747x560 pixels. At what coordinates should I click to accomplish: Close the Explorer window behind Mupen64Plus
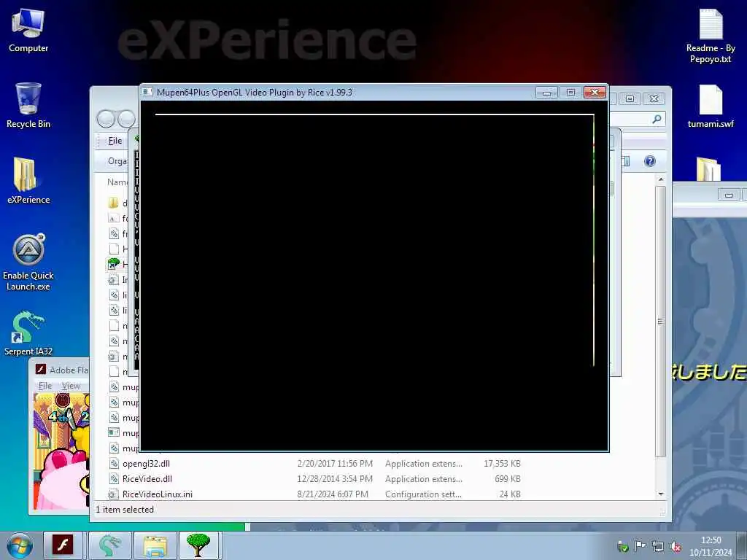pyautogui.click(x=654, y=98)
